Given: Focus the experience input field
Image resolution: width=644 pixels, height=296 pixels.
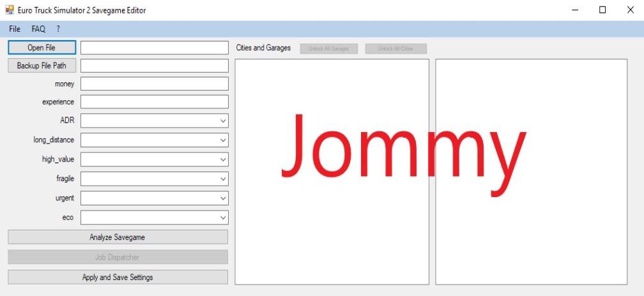Looking at the screenshot, I should tap(154, 102).
